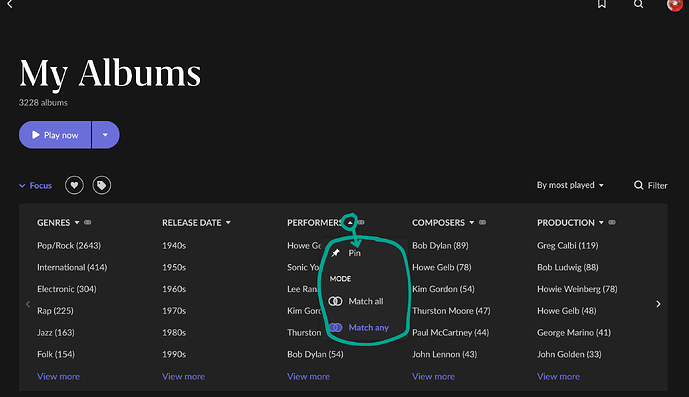The image size is (689, 397).
Task: Toggle the link icon next to Production
Action: pyautogui.click(x=612, y=222)
